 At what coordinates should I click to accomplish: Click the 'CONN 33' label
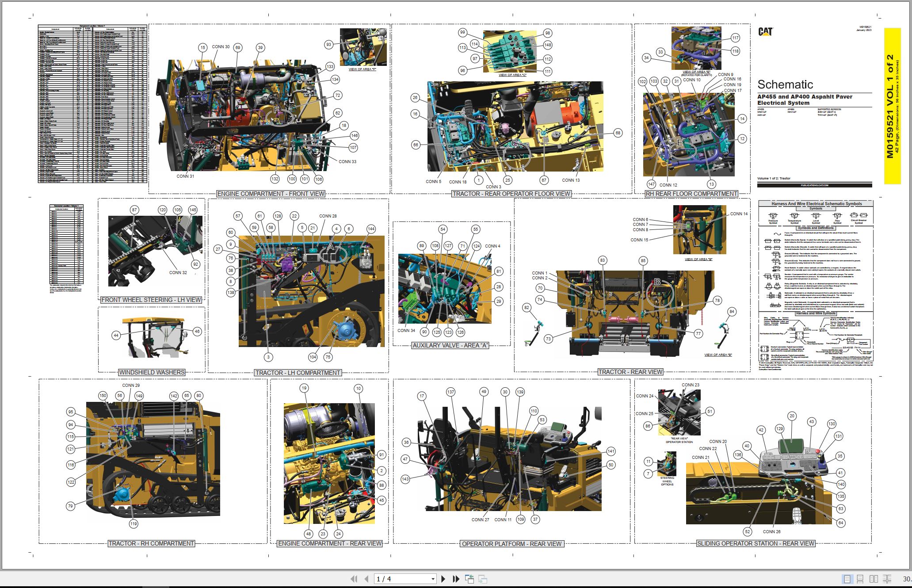click(x=347, y=161)
